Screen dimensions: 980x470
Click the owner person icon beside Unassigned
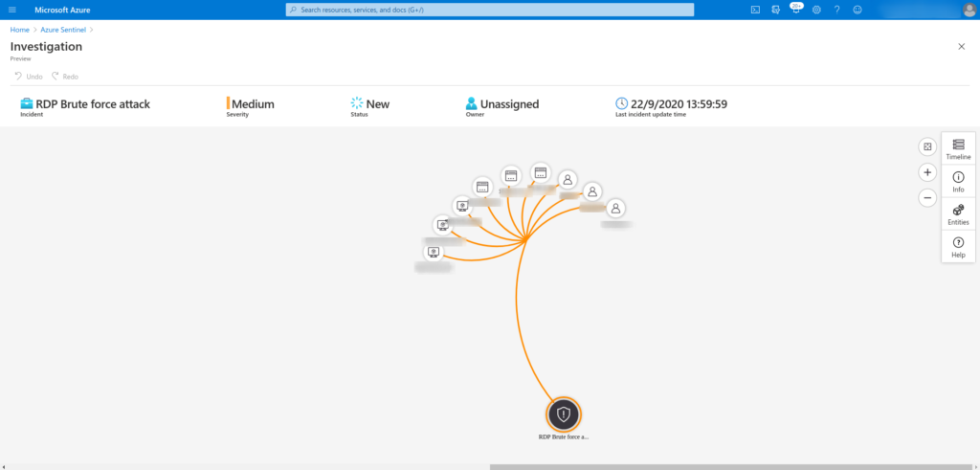471,103
